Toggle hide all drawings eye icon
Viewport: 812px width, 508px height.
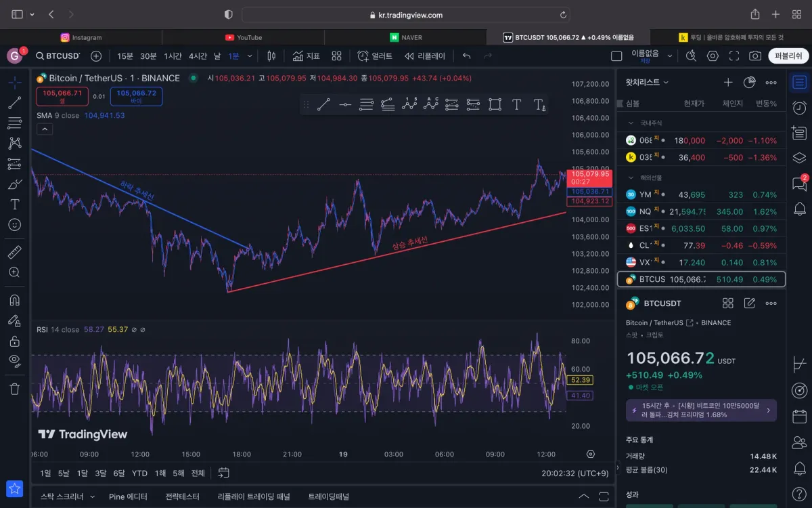14,360
